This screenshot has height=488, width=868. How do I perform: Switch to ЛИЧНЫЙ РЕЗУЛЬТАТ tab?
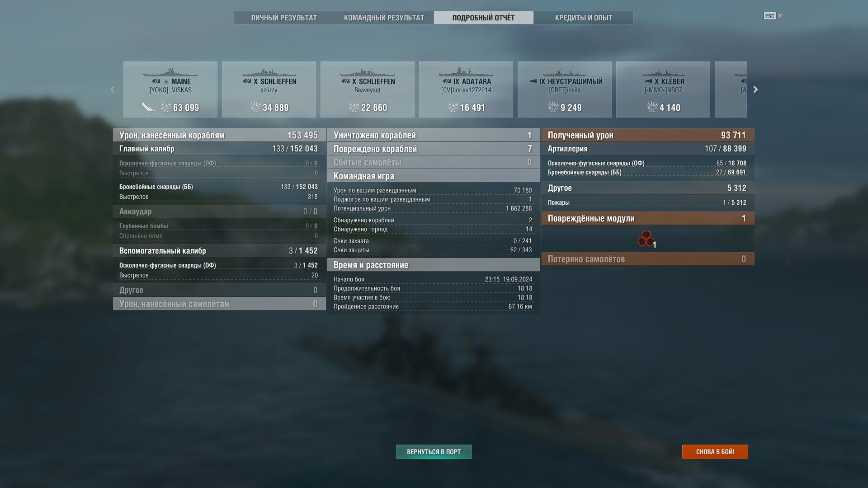[x=284, y=18]
